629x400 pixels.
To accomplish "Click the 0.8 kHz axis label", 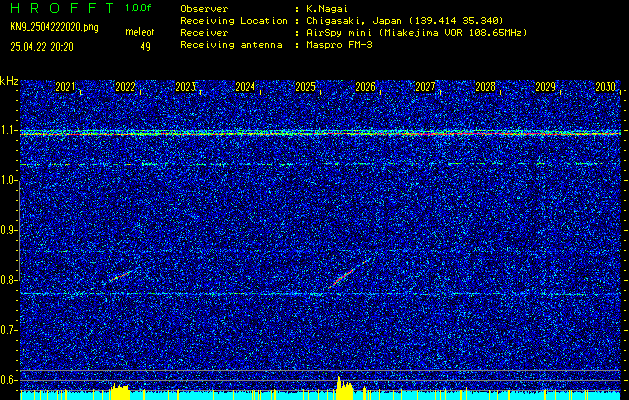I will pyautogui.click(x=7, y=280).
